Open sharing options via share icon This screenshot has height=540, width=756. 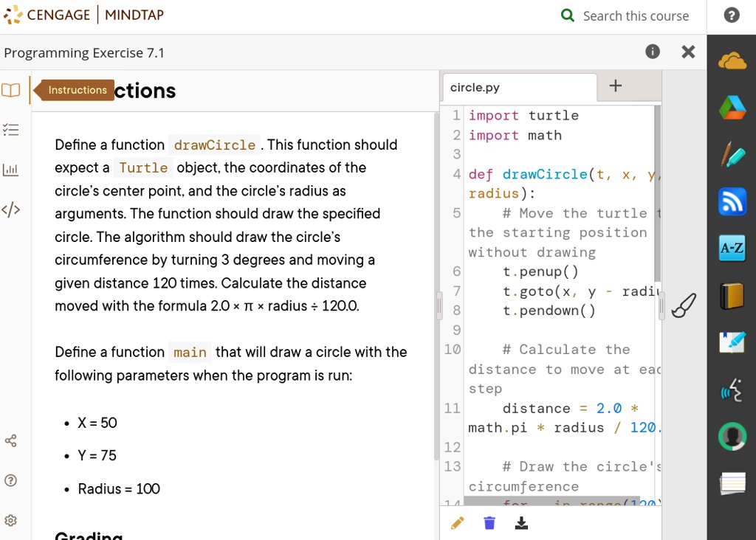tap(10, 440)
